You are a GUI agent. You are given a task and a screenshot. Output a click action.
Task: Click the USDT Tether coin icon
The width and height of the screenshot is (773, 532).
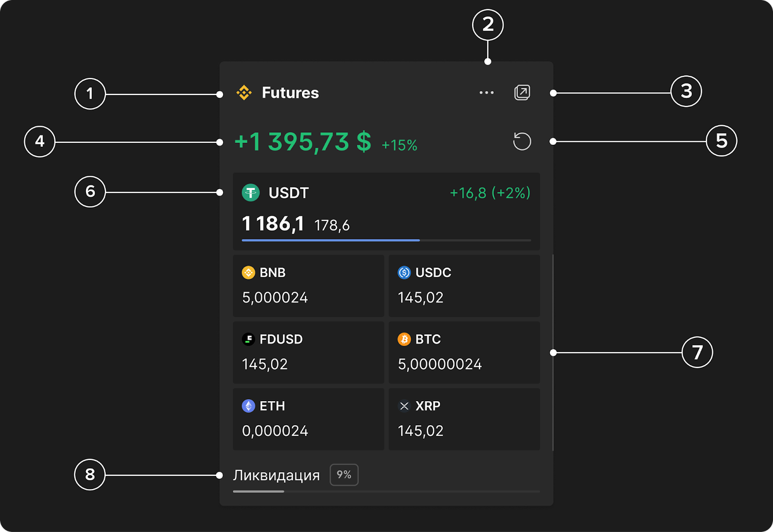pyautogui.click(x=251, y=193)
